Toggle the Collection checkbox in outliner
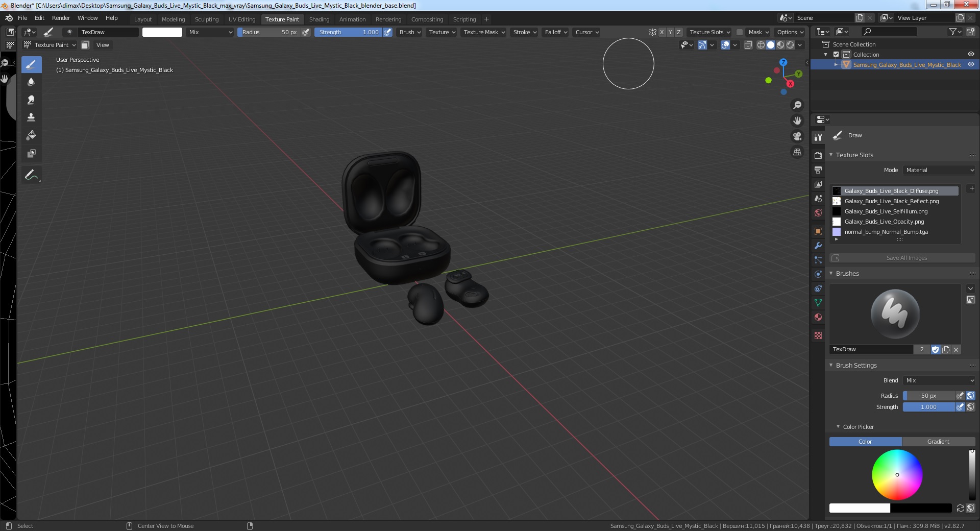This screenshot has width=980, height=531. click(x=836, y=55)
